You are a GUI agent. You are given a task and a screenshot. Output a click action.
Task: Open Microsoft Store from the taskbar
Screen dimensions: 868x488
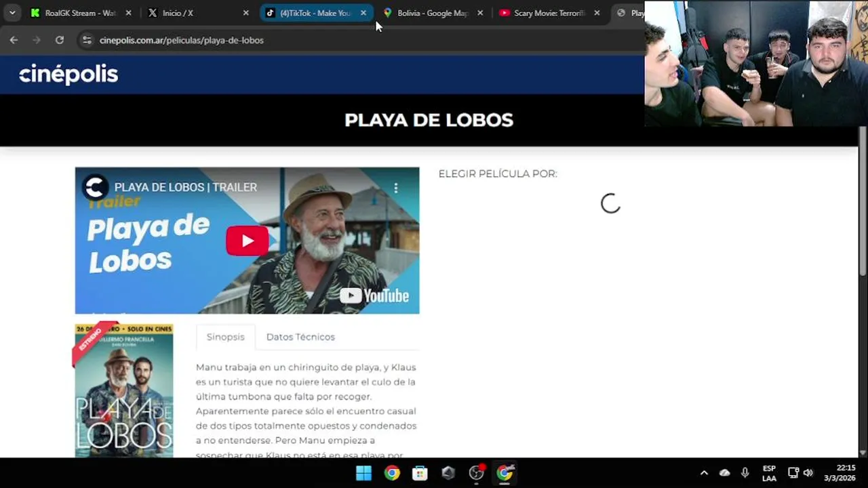pyautogui.click(x=420, y=473)
